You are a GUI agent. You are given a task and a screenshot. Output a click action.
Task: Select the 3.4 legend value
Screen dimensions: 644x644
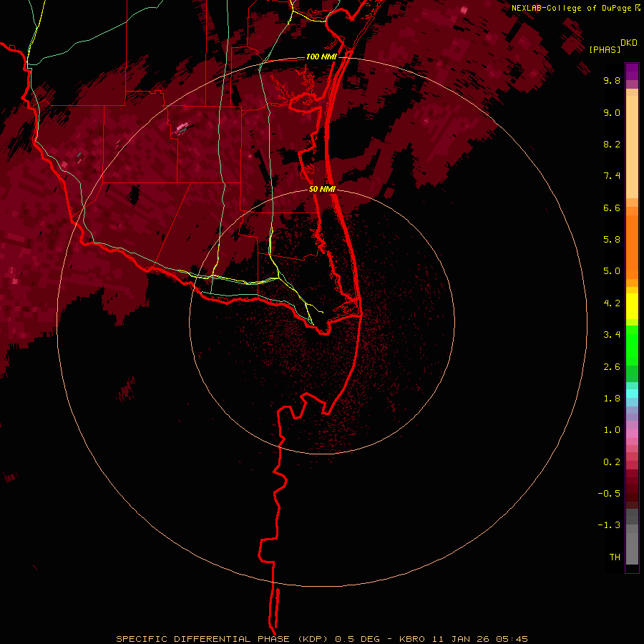pos(612,335)
